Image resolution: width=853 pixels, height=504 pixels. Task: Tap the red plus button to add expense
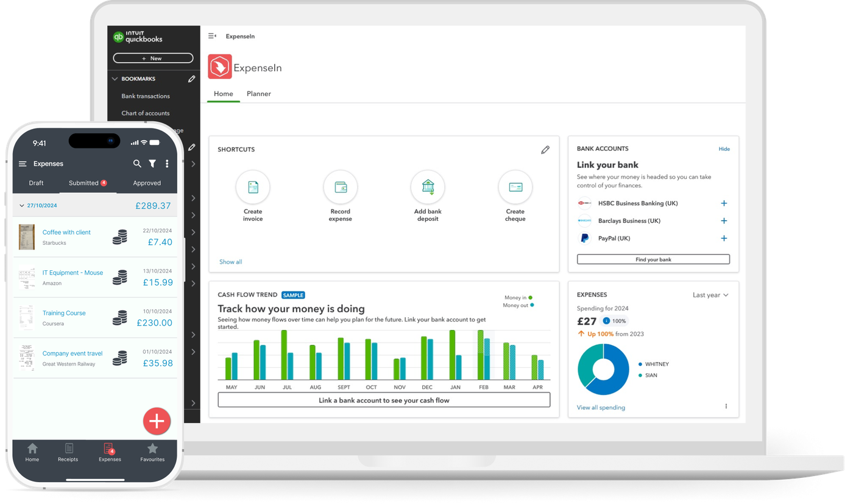pos(157,421)
